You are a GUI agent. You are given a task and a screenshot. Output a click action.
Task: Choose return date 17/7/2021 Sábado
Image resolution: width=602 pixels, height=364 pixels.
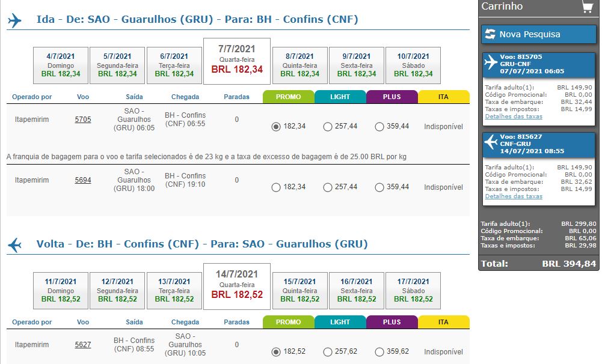(x=413, y=290)
